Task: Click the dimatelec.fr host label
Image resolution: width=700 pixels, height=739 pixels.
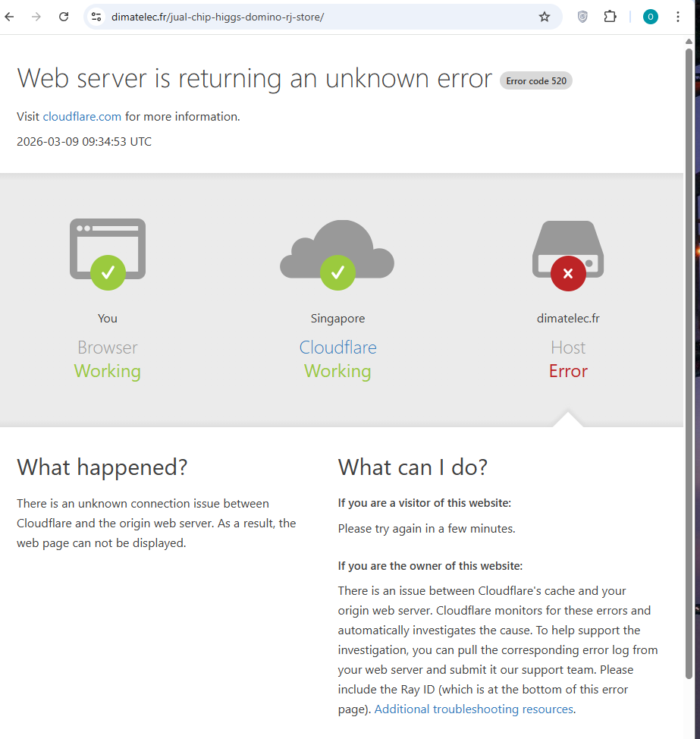Action: point(568,318)
